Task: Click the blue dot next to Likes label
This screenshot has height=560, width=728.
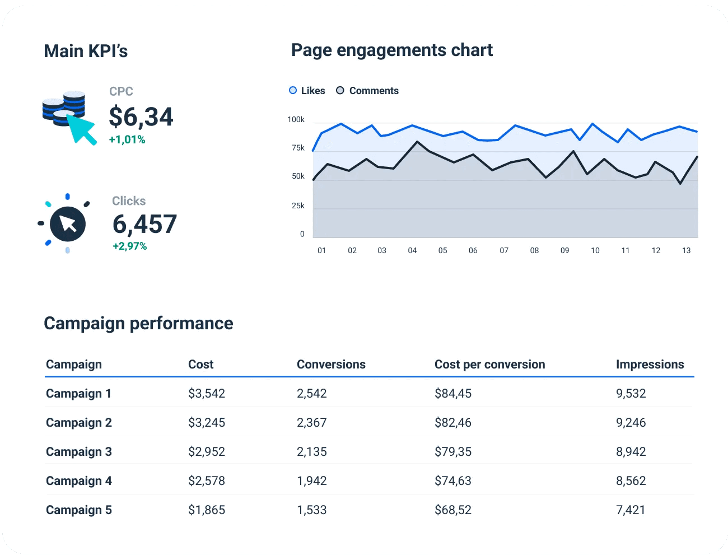Action: [x=292, y=90]
